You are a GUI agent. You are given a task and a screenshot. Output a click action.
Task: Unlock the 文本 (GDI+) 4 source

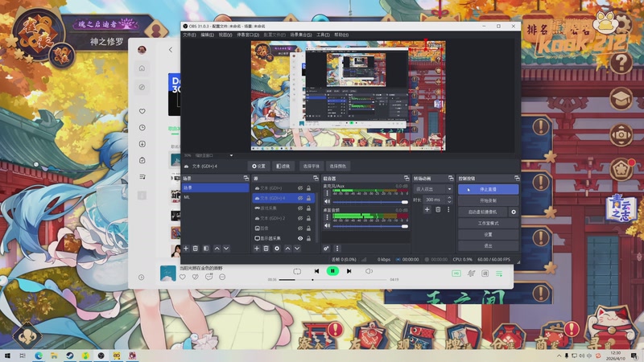[x=308, y=198]
